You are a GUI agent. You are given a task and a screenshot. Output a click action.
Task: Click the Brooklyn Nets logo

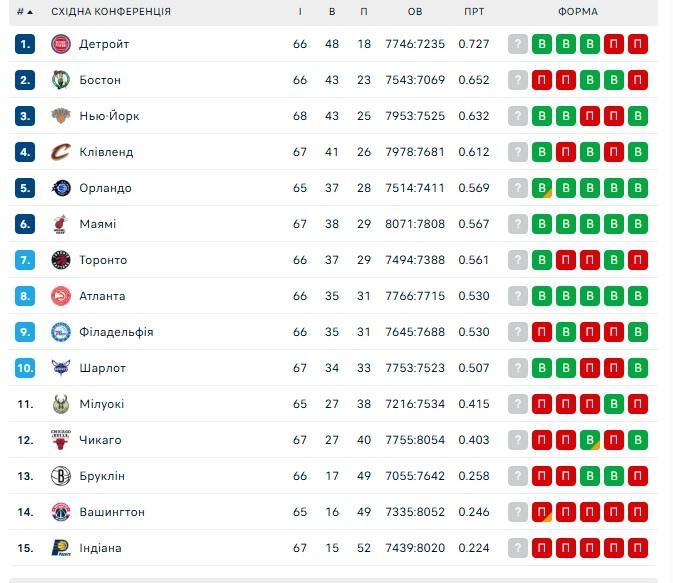(61, 476)
